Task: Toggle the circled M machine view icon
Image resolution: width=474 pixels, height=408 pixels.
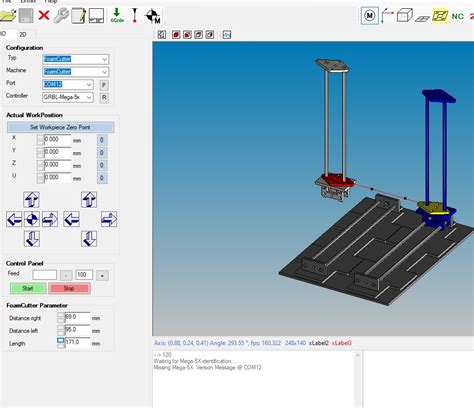Action: 370,16
